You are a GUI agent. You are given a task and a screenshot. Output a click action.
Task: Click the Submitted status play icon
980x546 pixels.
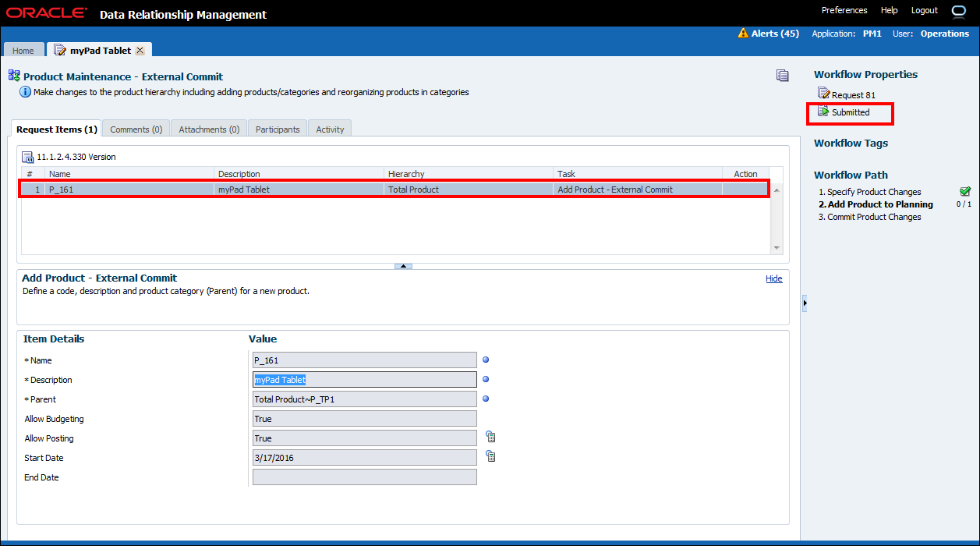click(x=823, y=112)
